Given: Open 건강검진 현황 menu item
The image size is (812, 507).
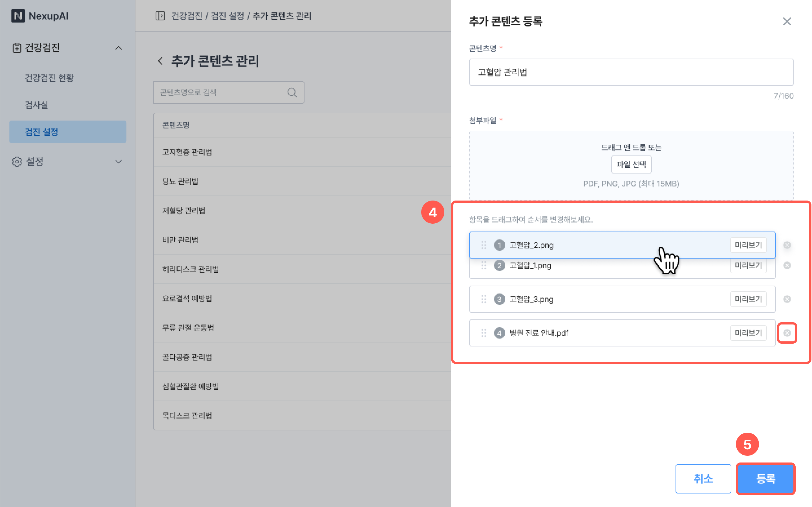Looking at the screenshot, I should click(49, 78).
